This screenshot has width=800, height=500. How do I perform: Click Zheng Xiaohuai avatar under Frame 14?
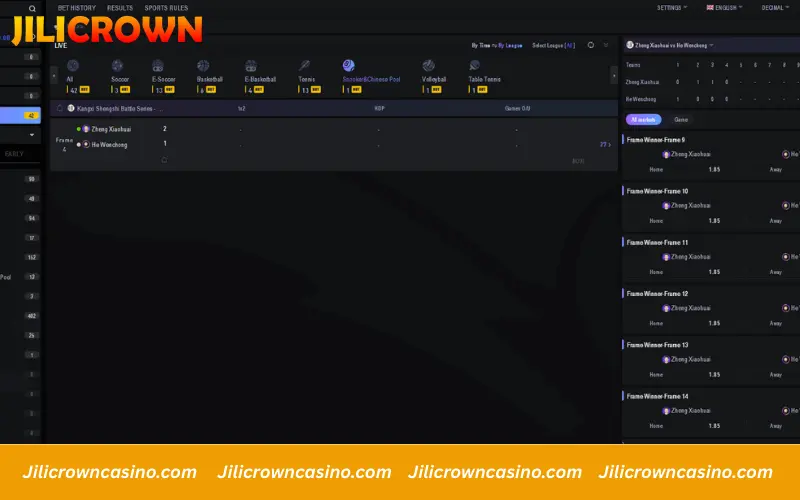(666, 411)
